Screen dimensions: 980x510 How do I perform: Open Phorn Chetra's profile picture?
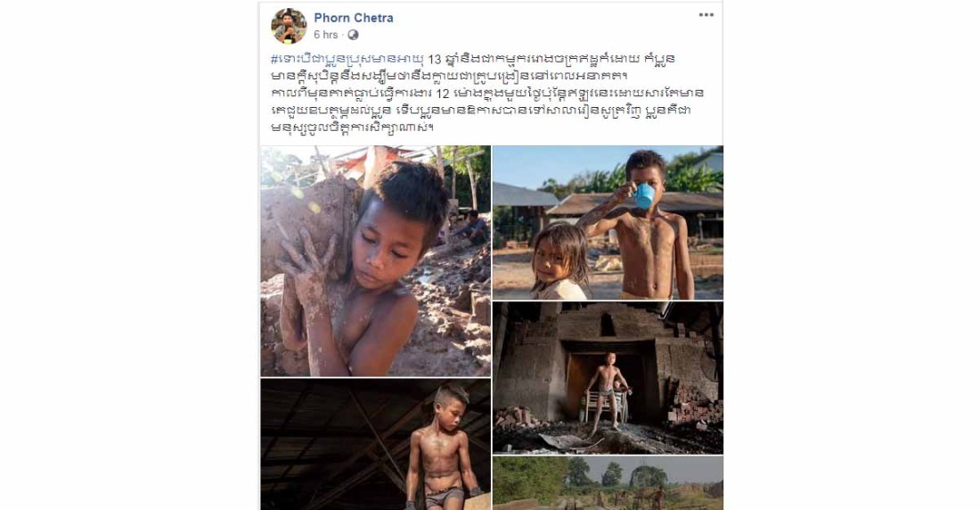click(289, 26)
